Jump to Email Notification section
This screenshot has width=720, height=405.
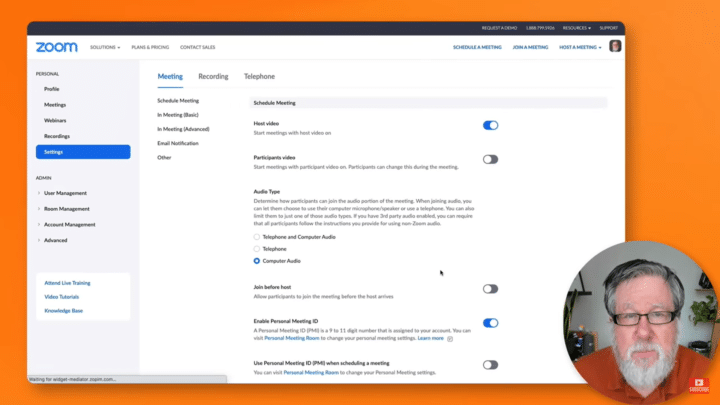click(x=178, y=143)
